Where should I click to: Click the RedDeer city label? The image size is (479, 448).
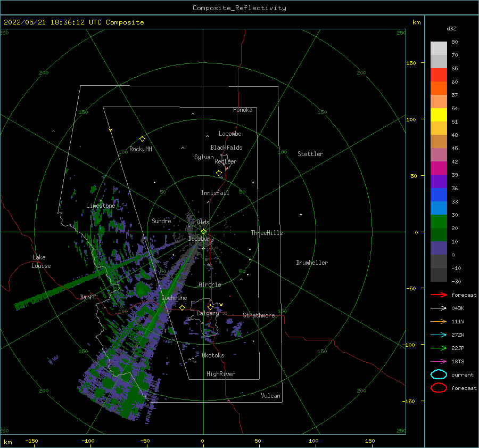click(x=226, y=161)
